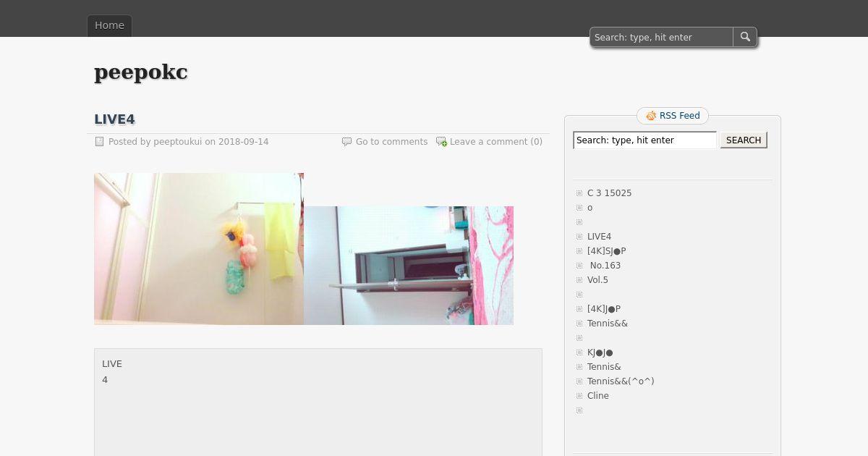Click the Go to comments link
This screenshot has height=456, width=868.
tap(391, 142)
